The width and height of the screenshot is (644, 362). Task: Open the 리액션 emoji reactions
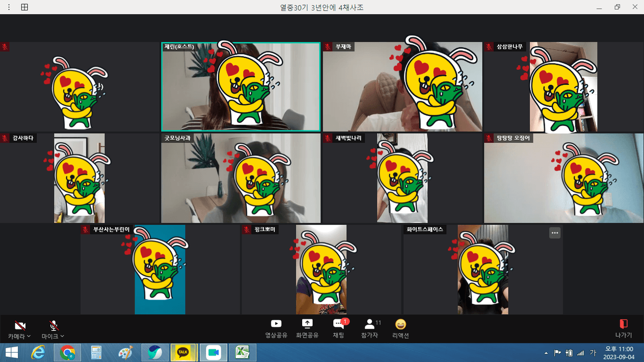tap(400, 329)
